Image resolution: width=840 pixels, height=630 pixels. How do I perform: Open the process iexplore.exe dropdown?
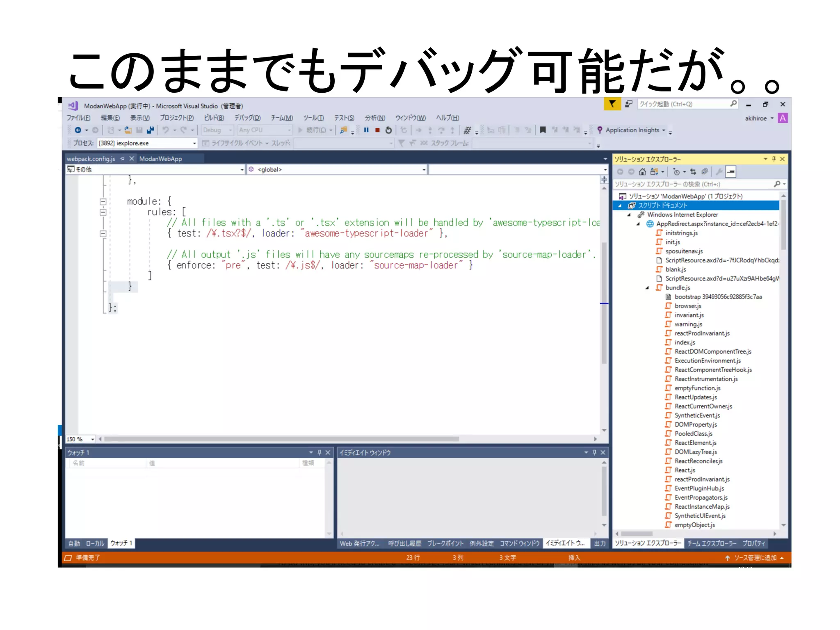[194, 143]
